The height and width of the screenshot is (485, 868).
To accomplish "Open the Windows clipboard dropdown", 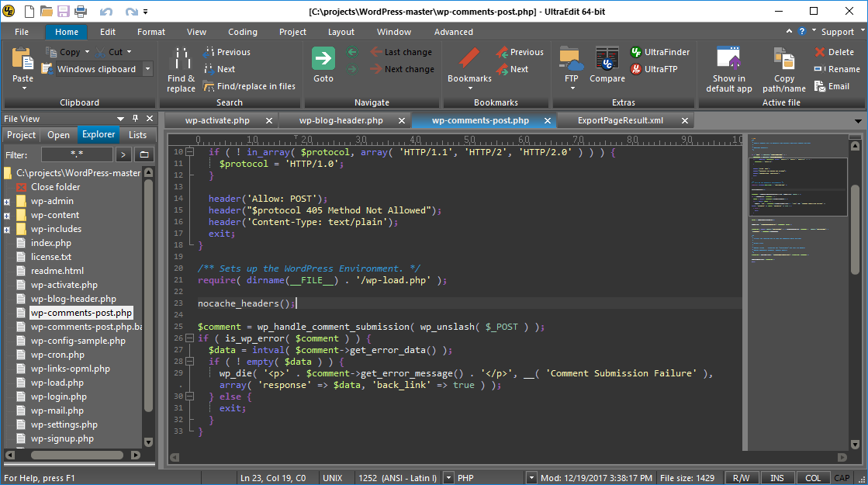I will 147,69.
